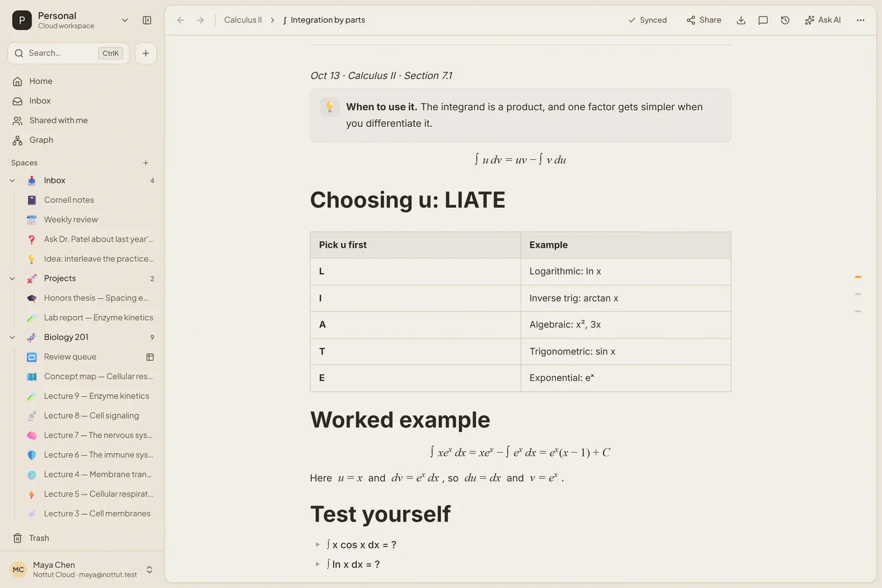Click the Calculus II breadcrumb

tap(243, 20)
